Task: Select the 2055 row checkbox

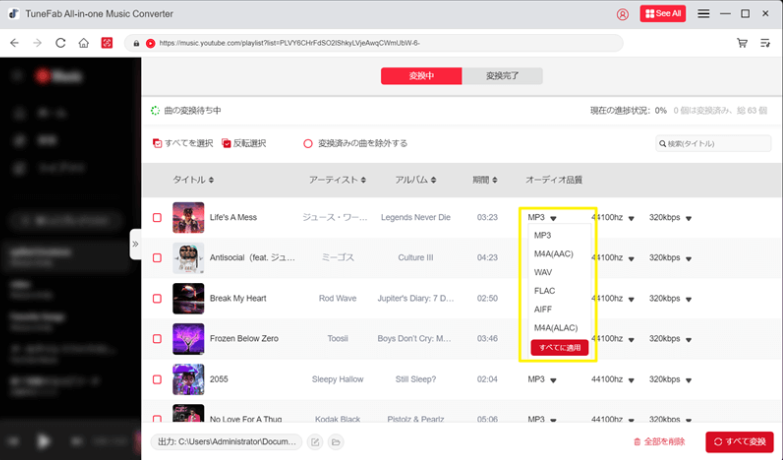Action: tap(157, 380)
